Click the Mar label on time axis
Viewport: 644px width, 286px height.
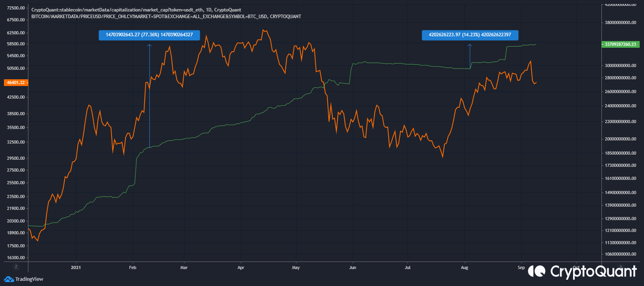click(x=184, y=267)
